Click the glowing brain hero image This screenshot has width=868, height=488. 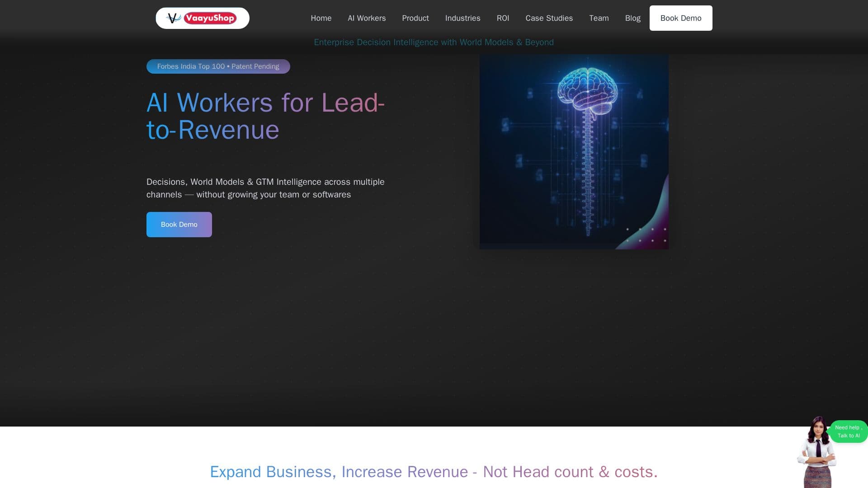pos(574,152)
